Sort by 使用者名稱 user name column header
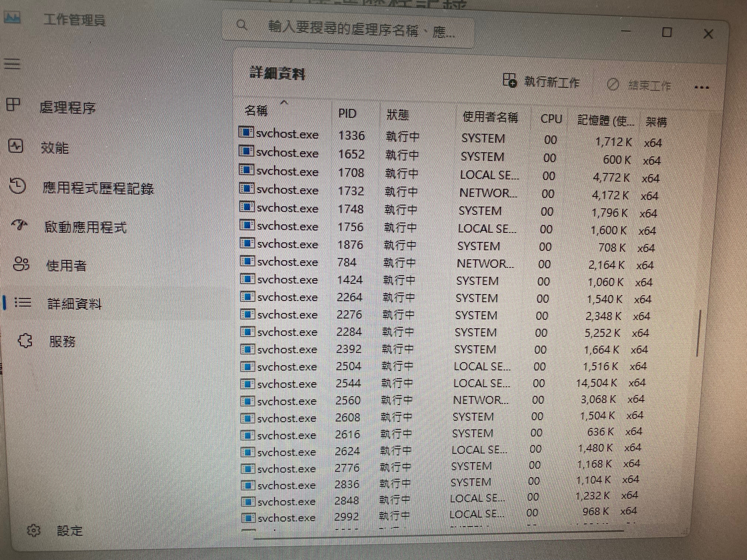 pyautogui.click(x=490, y=117)
